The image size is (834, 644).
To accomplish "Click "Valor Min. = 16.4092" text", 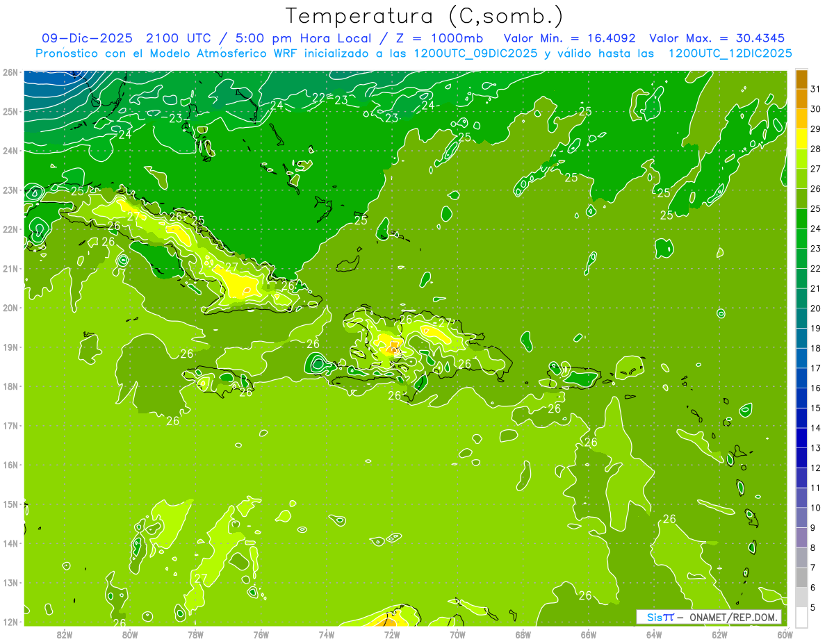I will point(570,38).
